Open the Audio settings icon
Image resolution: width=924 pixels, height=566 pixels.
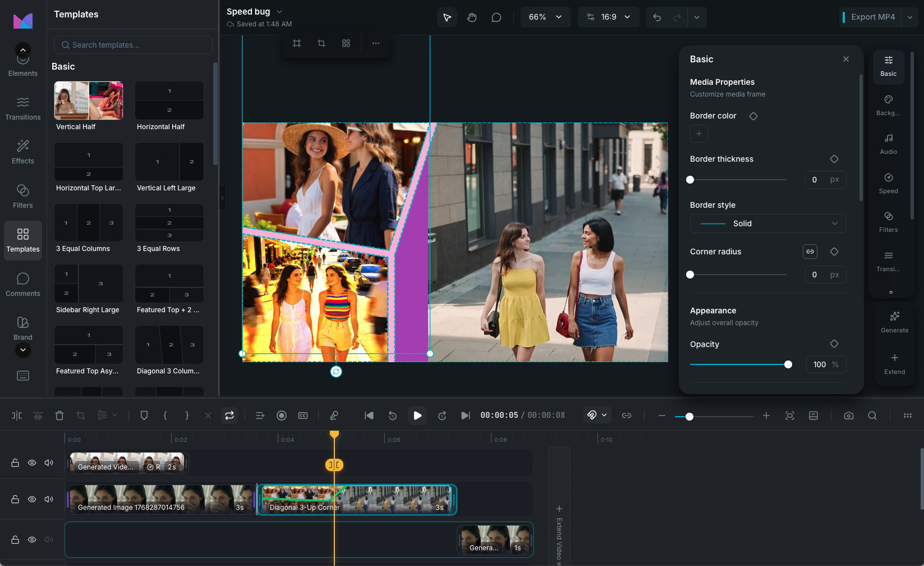pyautogui.click(x=888, y=143)
